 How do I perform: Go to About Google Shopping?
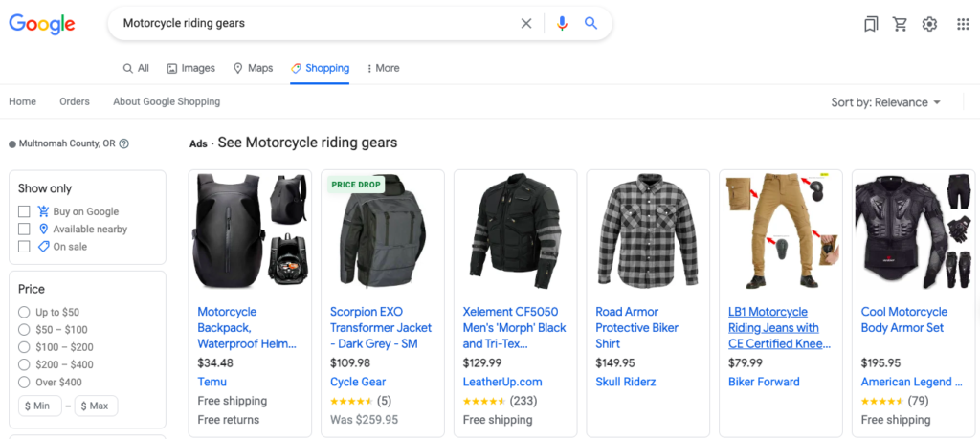click(167, 101)
